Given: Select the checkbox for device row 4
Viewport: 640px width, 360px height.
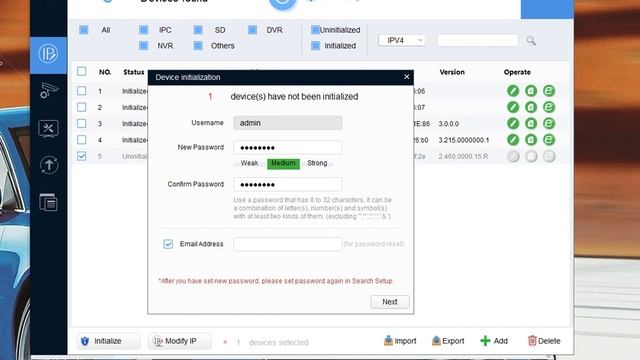Looking at the screenshot, I should tap(82, 140).
